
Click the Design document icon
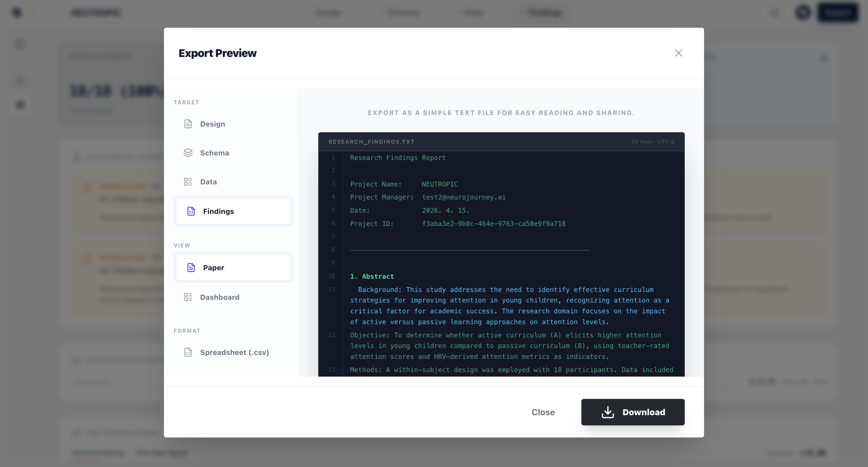click(x=188, y=124)
